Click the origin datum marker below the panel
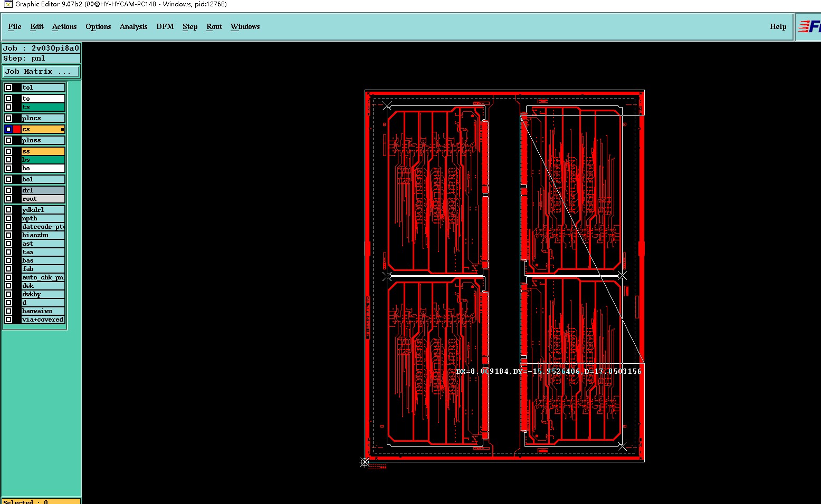The height and width of the screenshot is (504, 821). point(365,462)
